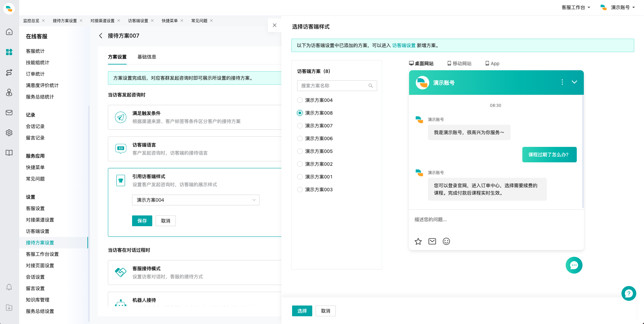Click the shirt icon for 引用访客端样式

point(121,180)
